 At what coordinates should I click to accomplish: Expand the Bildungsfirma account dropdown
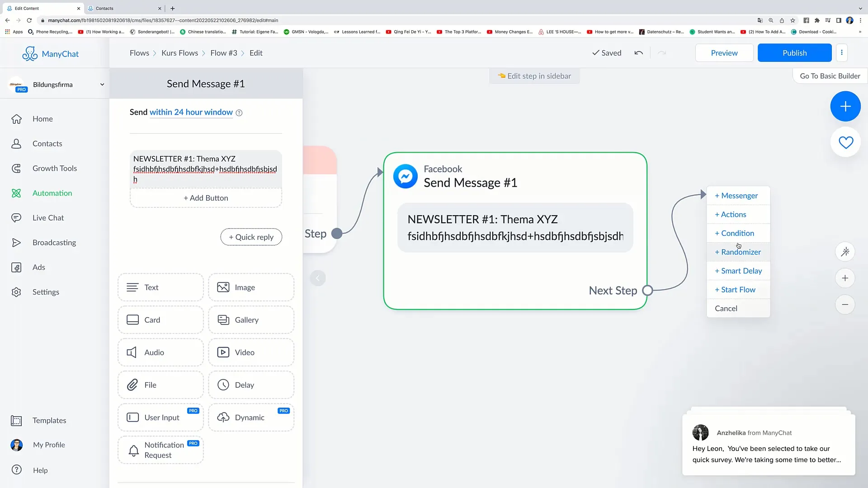click(x=101, y=84)
